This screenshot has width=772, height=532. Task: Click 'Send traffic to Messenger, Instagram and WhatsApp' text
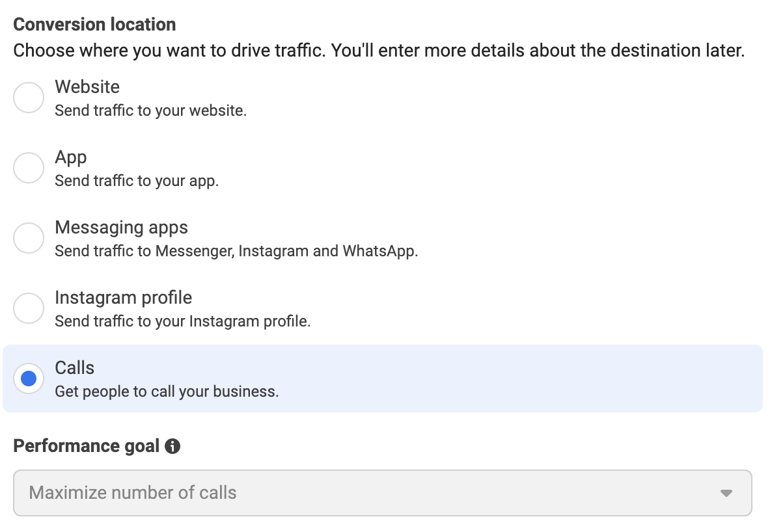[x=236, y=251]
